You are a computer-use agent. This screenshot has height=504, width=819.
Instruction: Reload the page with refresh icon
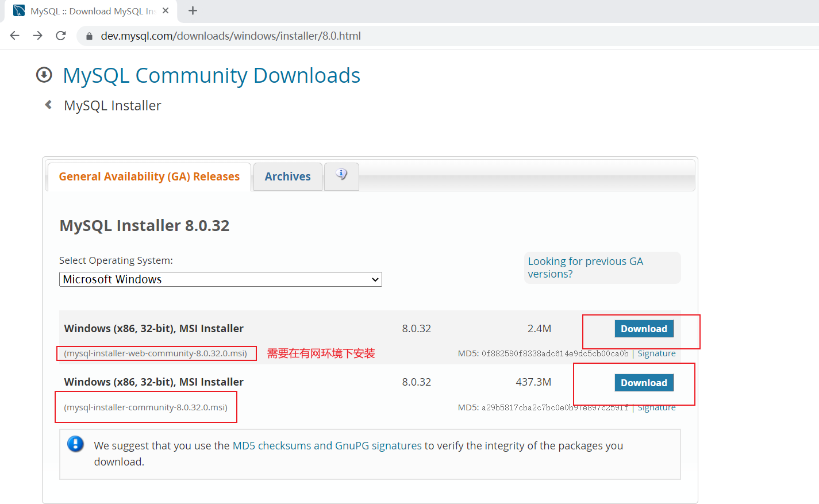click(x=61, y=36)
